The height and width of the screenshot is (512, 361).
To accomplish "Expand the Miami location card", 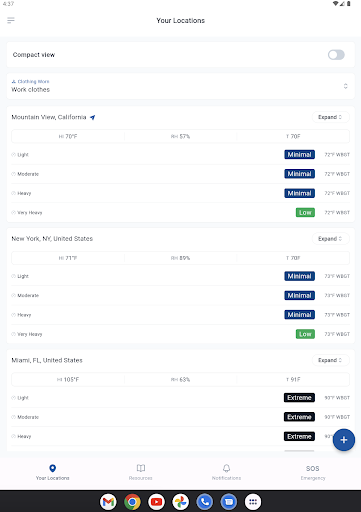I will point(330,360).
